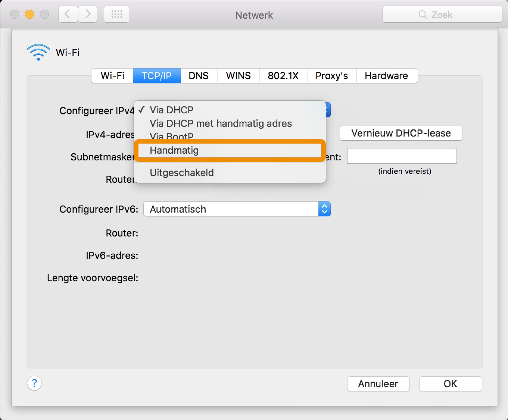Choose Via DHCP met handmatig adres
508x420 pixels.
221,123
